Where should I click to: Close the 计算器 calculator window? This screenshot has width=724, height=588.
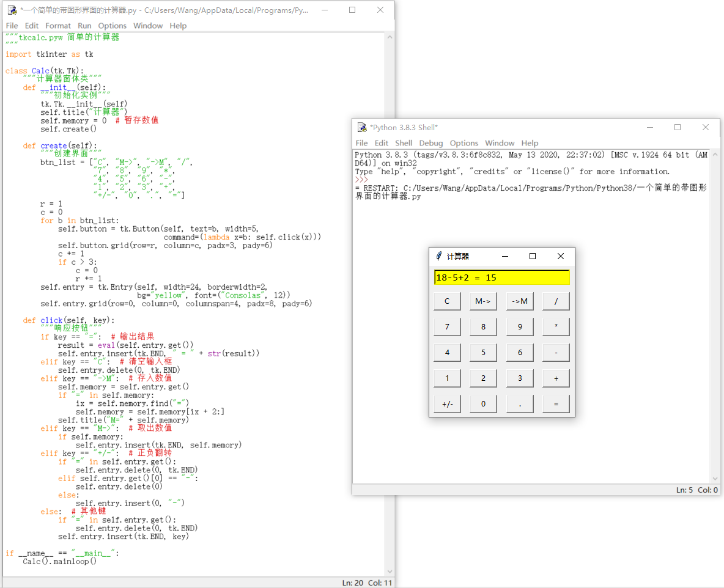pos(561,256)
